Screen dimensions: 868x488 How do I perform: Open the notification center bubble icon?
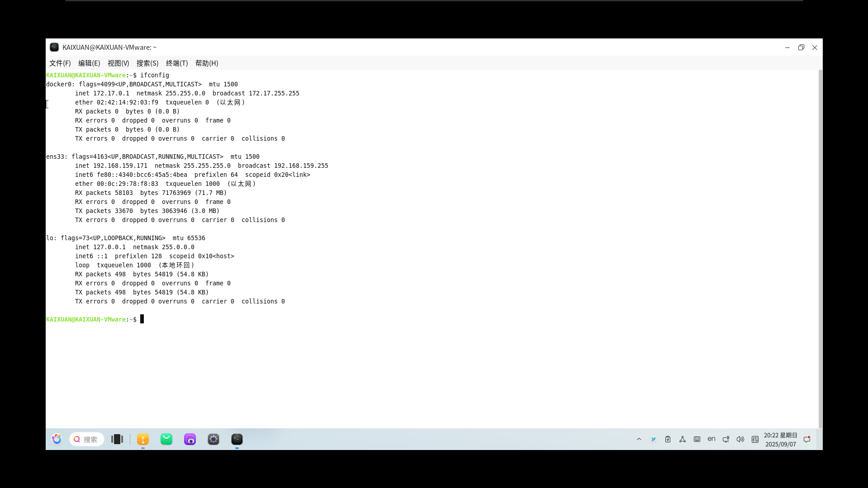click(x=807, y=439)
